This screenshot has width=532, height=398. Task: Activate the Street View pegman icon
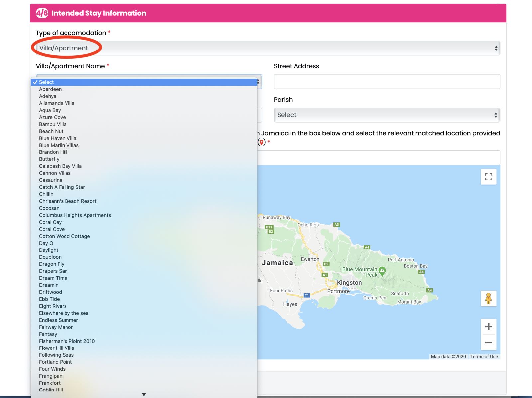[x=488, y=299]
